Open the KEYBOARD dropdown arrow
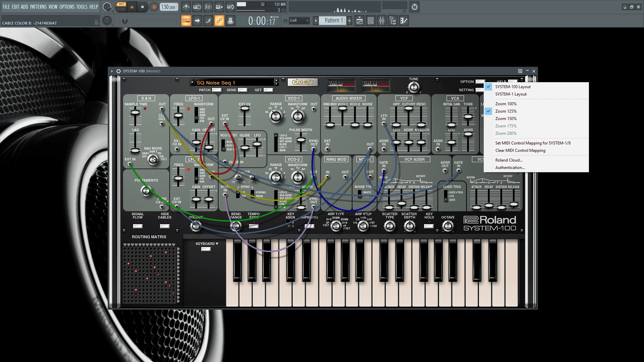 point(217,244)
